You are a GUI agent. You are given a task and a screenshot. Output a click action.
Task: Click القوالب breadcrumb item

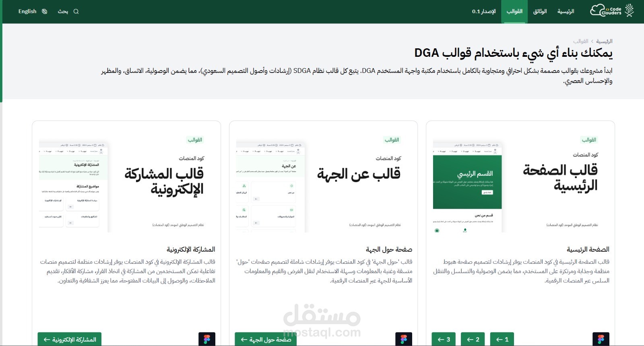[x=580, y=41]
